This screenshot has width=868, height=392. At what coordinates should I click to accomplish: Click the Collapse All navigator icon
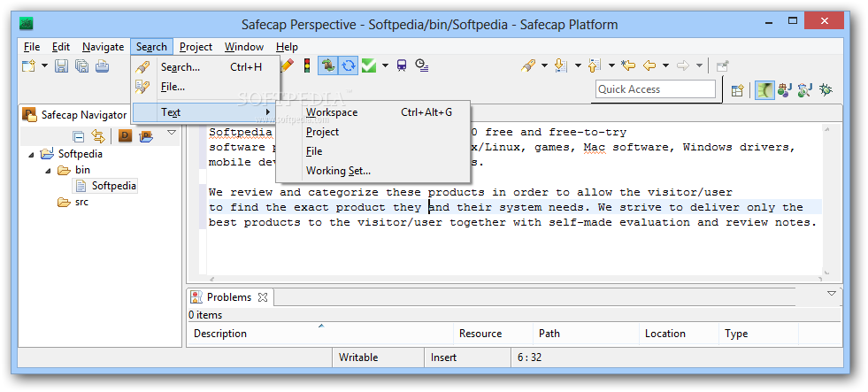(x=79, y=135)
